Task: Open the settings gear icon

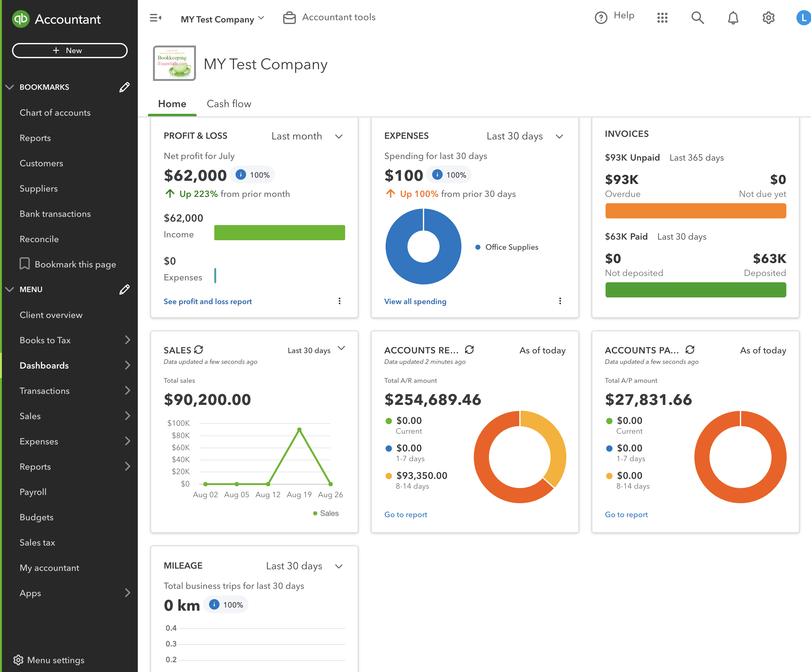Action: coord(769,18)
